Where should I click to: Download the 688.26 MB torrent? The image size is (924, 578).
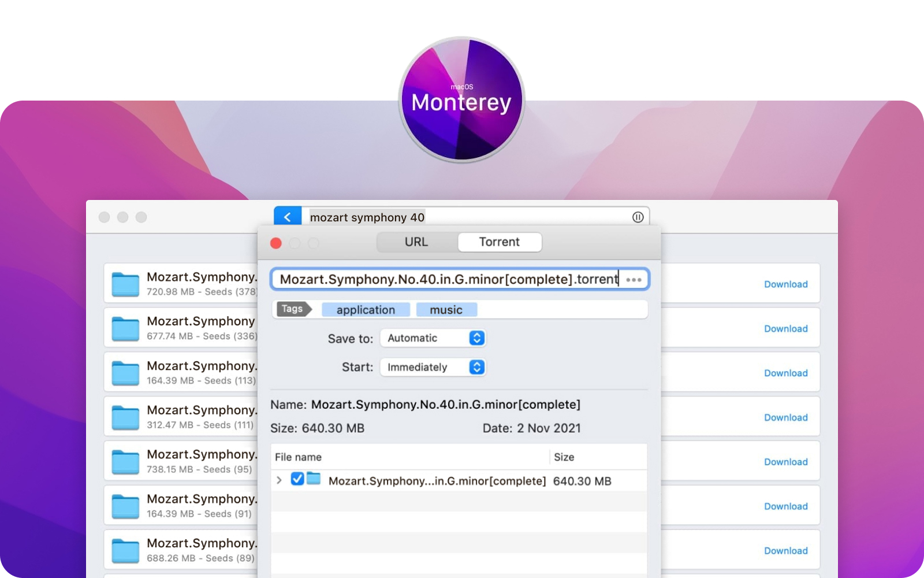point(786,551)
